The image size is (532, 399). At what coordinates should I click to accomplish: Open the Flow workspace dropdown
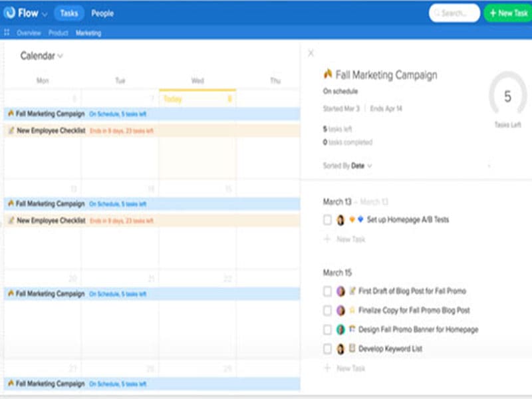44,13
